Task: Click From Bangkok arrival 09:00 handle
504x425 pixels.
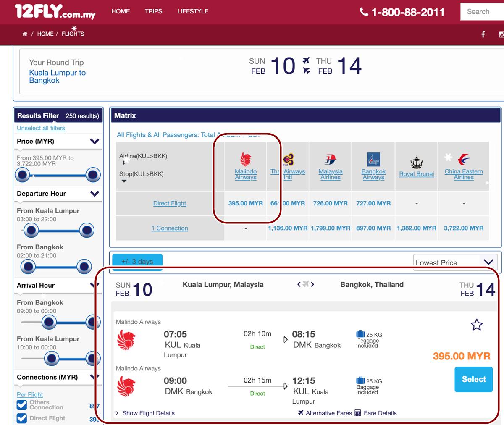Action: (x=49, y=322)
